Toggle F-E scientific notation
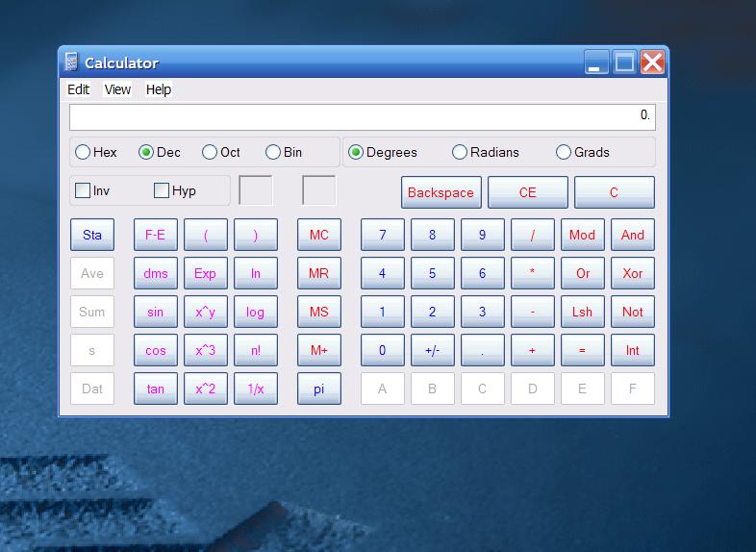Screen dimensions: 756x552 point(155,235)
